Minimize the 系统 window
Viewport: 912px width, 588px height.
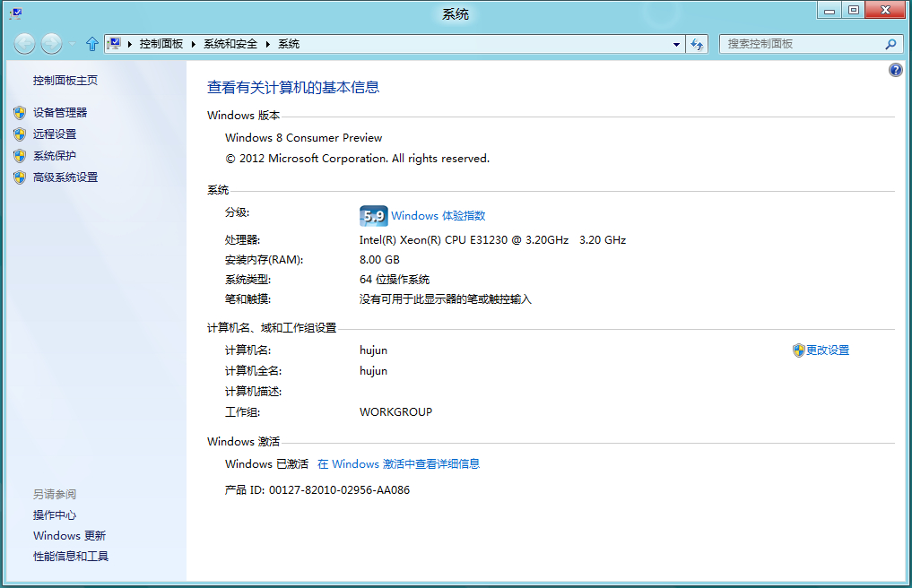829,11
